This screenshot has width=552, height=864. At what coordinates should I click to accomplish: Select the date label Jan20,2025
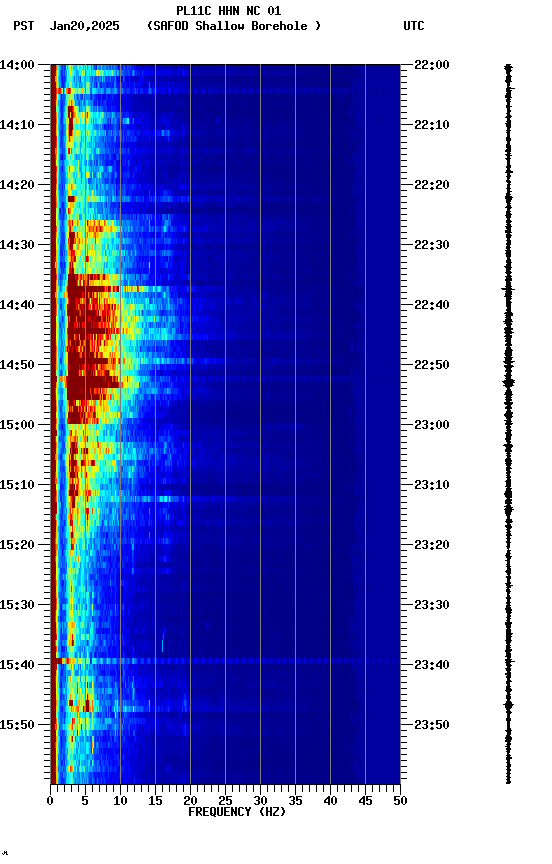point(84,26)
